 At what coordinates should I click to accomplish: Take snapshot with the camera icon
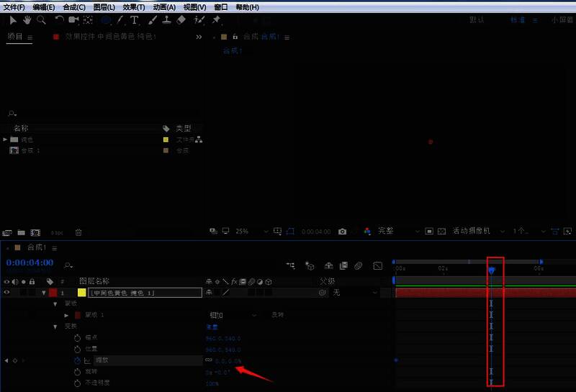tap(343, 232)
